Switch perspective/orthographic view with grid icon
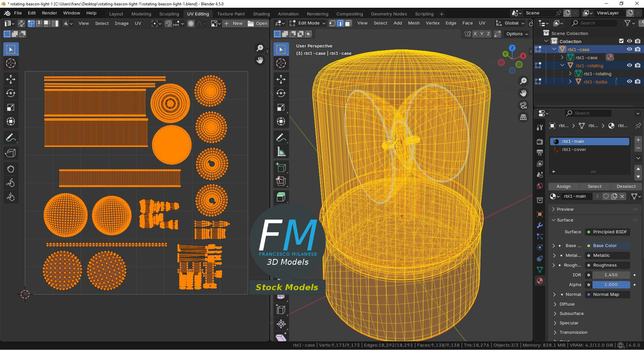The height and width of the screenshot is (350, 644). coord(523,117)
